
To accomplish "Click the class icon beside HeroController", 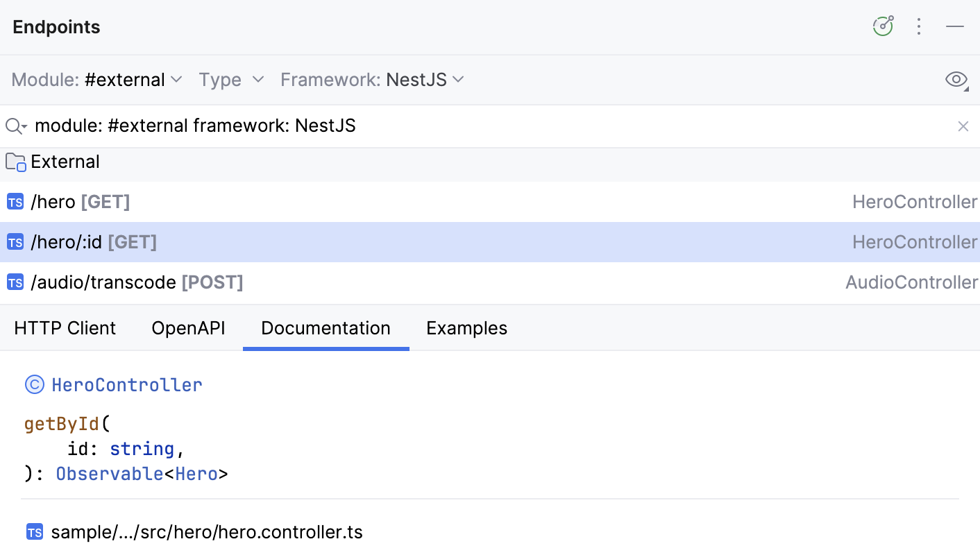I will pos(34,384).
